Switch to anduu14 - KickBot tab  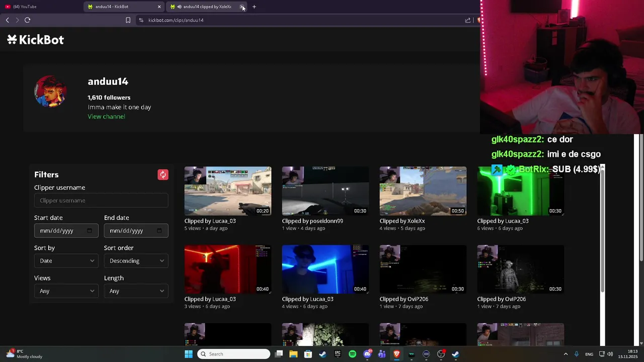click(124, 7)
